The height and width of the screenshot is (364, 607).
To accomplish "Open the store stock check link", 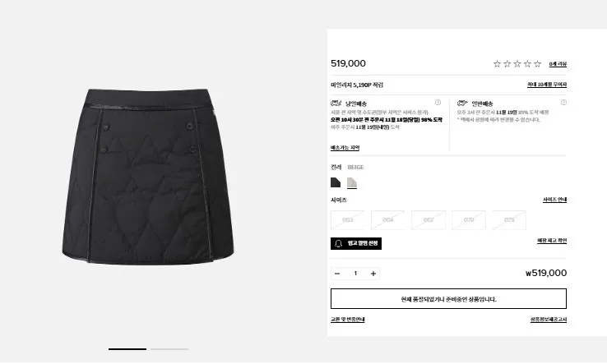I will coord(552,241).
